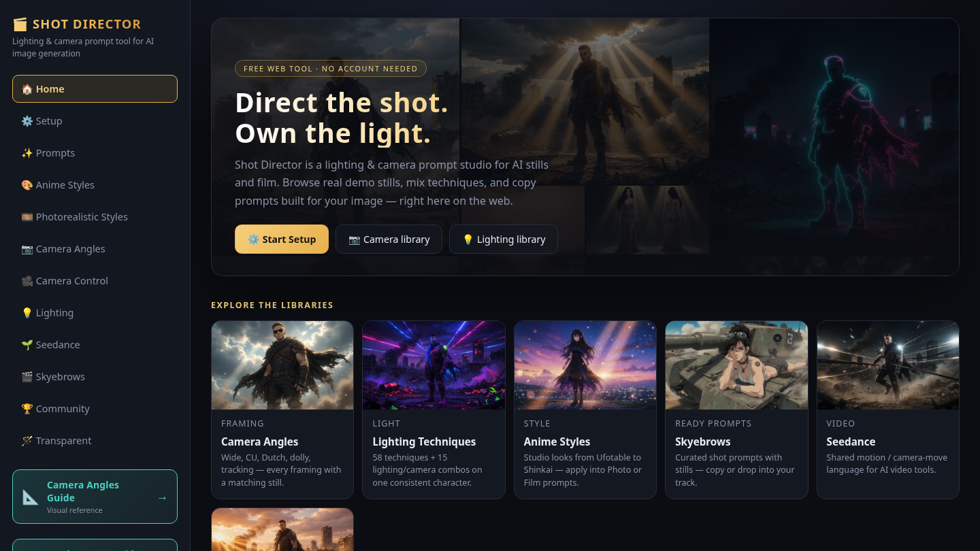Select the Anime Styles palette item in sidebar
The image size is (980, 551).
click(x=95, y=185)
